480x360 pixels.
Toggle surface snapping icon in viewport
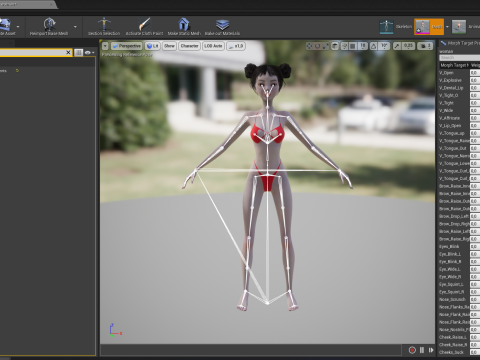click(x=345, y=46)
